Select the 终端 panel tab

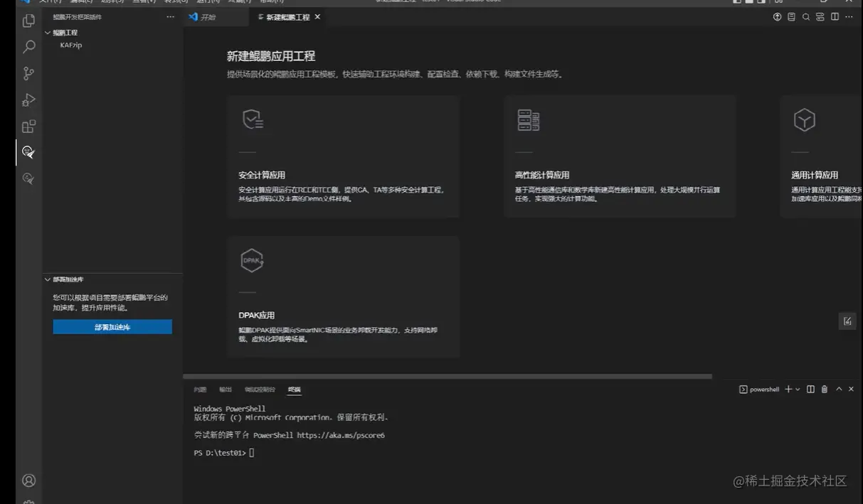(294, 390)
